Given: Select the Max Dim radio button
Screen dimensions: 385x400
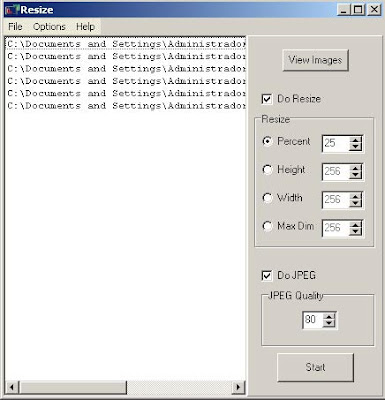Looking at the screenshot, I should [267, 226].
